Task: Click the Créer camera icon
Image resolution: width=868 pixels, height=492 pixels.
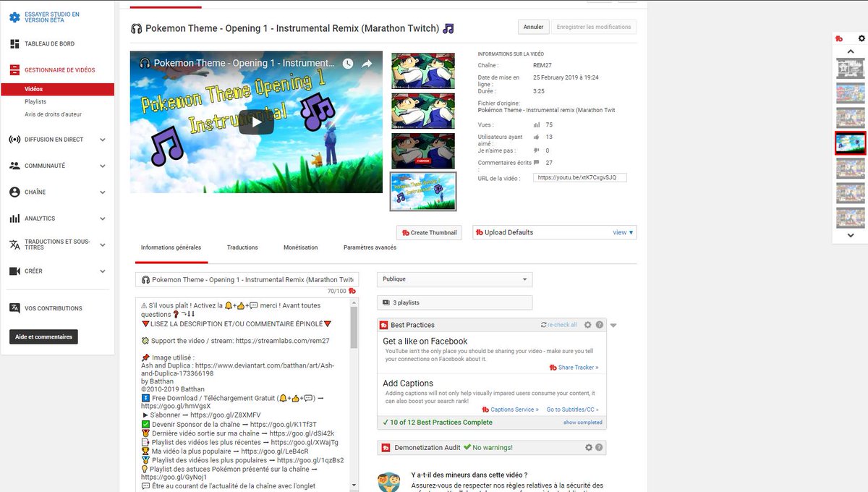Action: click(14, 271)
